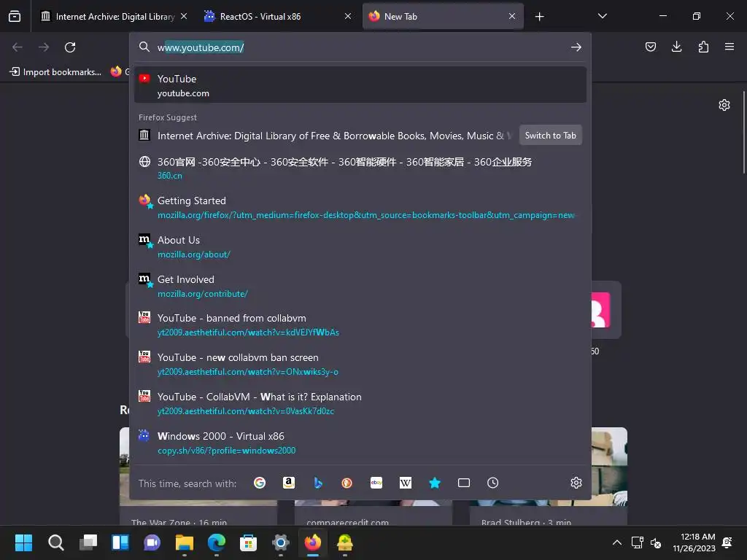This screenshot has height=560, width=747.
Task: Open the Extensions menu
Action: (x=703, y=47)
